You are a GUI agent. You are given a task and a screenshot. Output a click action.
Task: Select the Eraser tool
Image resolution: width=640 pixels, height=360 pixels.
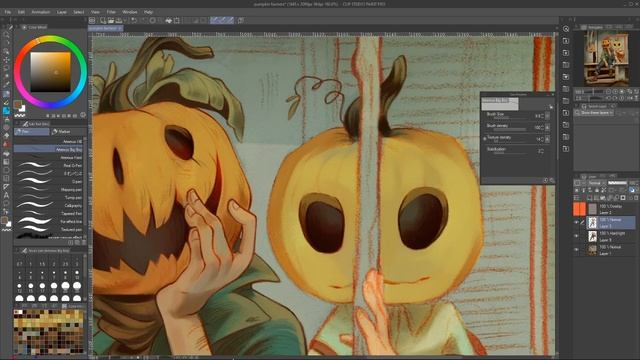[6, 136]
